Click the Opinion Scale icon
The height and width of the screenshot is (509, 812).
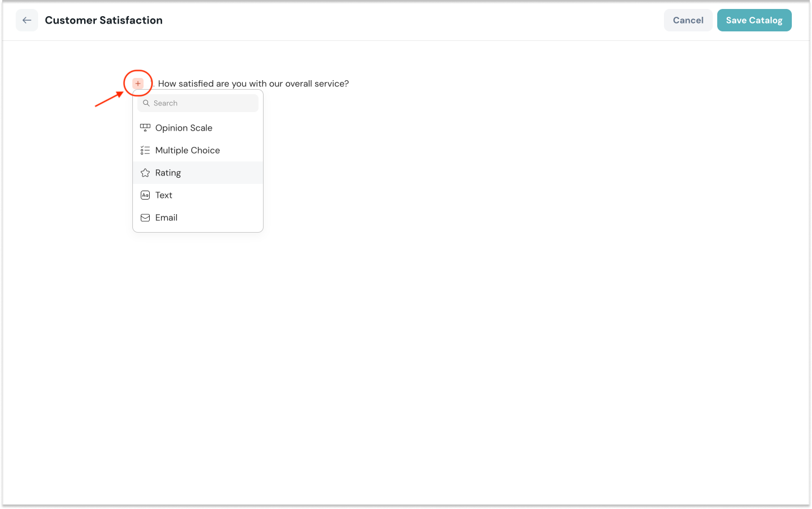pyautogui.click(x=145, y=128)
